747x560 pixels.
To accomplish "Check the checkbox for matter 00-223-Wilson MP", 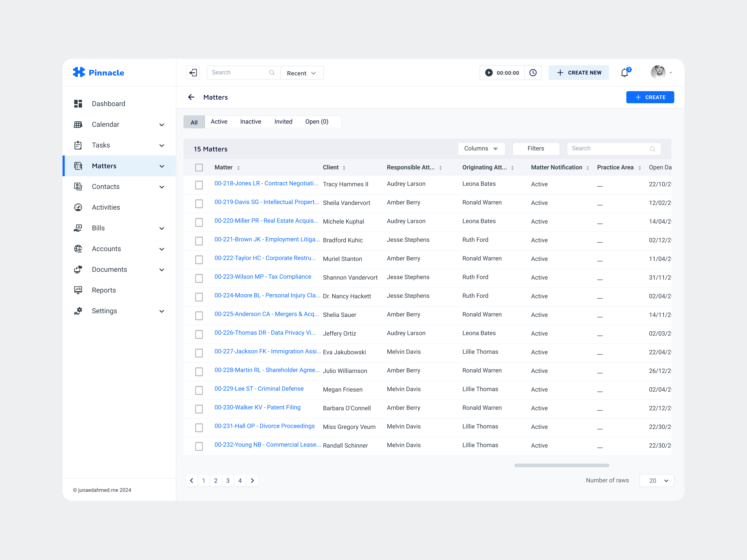I will [199, 278].
